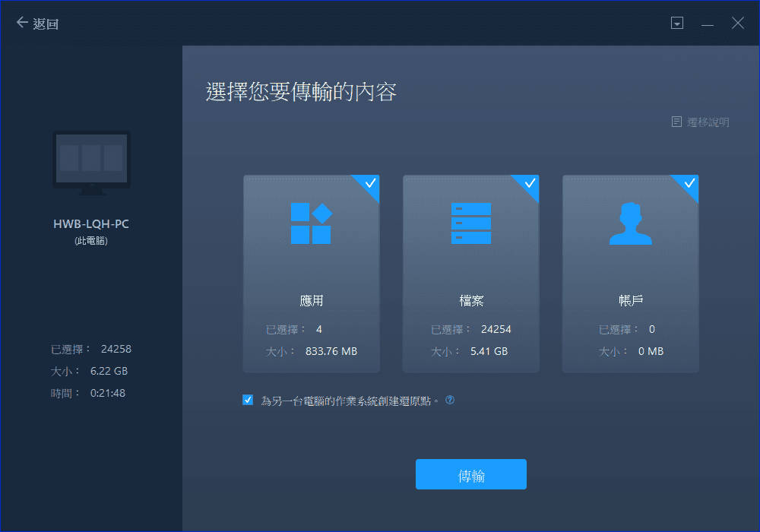
Task: Select the Files stacked-drives icon
Action: click(x=470, y=223)
